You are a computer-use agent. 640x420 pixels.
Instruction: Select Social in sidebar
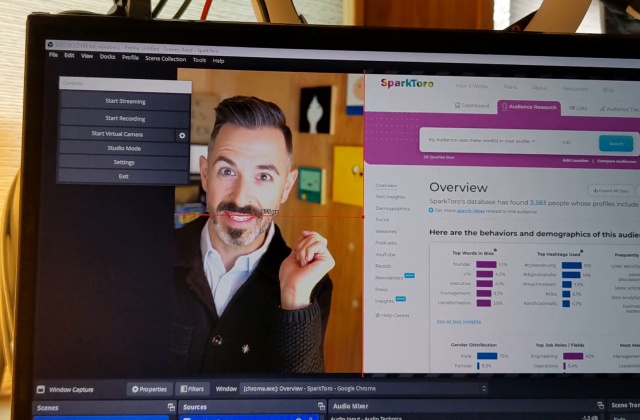pos(382,220)
